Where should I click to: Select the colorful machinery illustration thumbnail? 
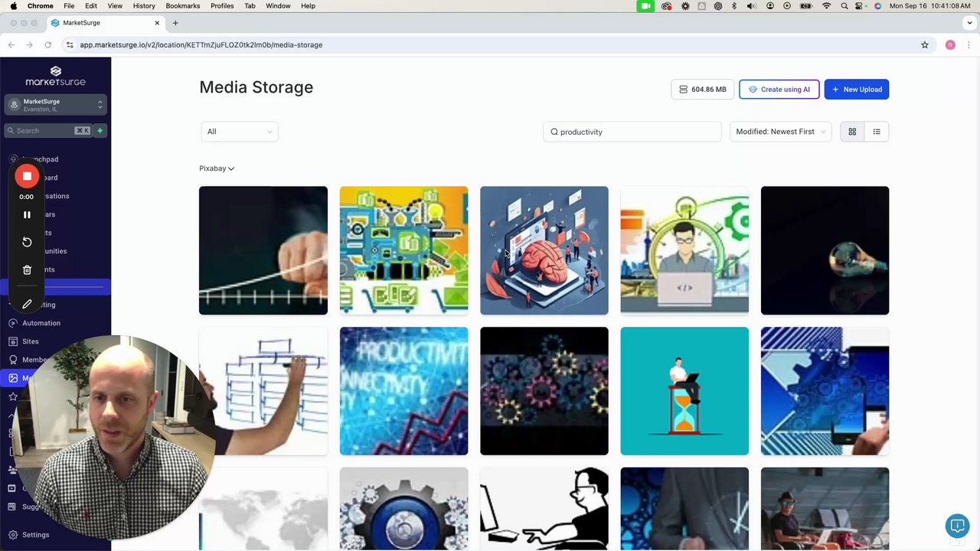click(x=403, y=250)
